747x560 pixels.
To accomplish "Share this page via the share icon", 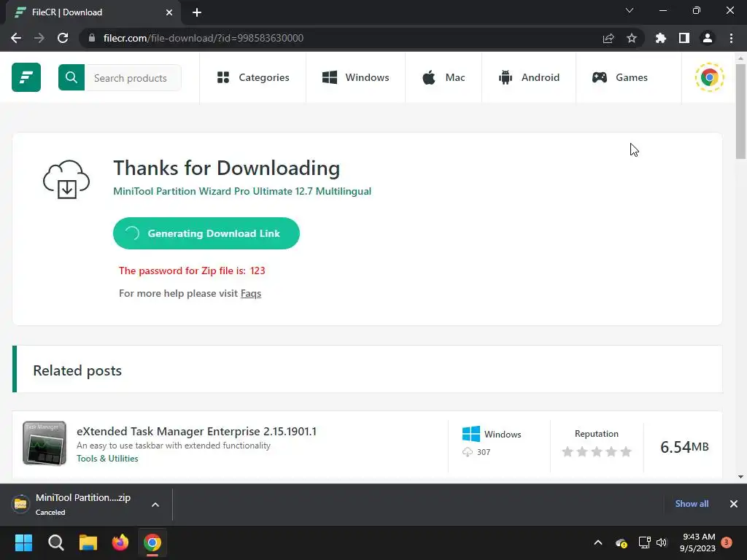I will click(608, 38).
